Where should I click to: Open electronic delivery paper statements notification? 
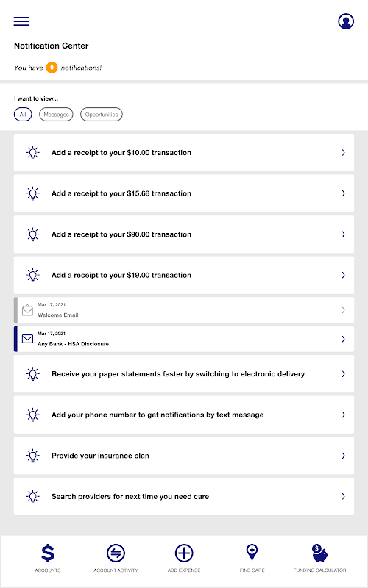[184, 374]
